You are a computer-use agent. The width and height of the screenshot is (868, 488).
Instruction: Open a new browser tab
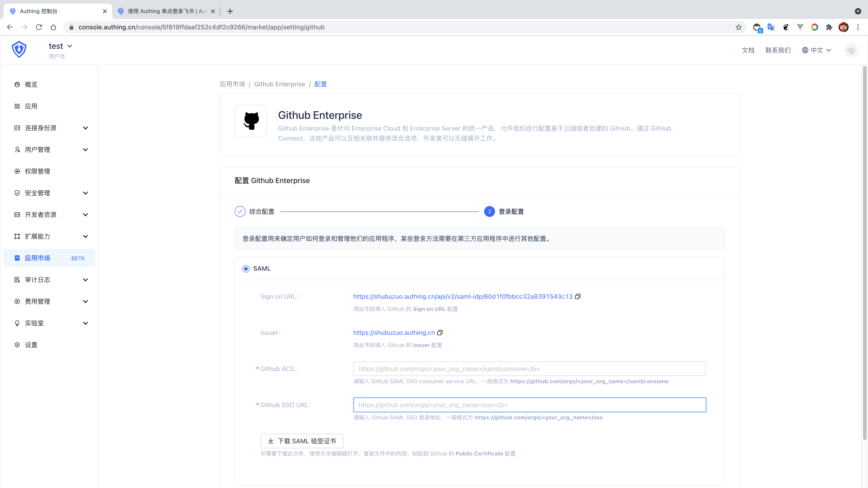pos(230,11)
